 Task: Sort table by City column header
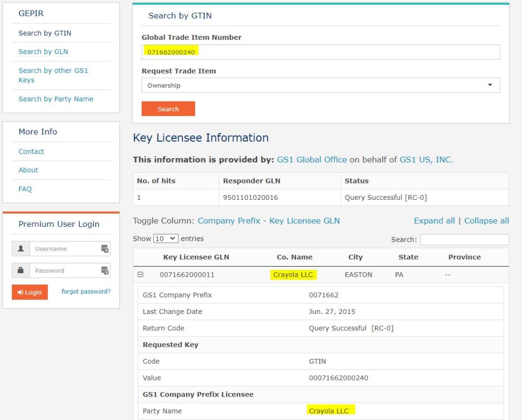click(x=355, y=257)
